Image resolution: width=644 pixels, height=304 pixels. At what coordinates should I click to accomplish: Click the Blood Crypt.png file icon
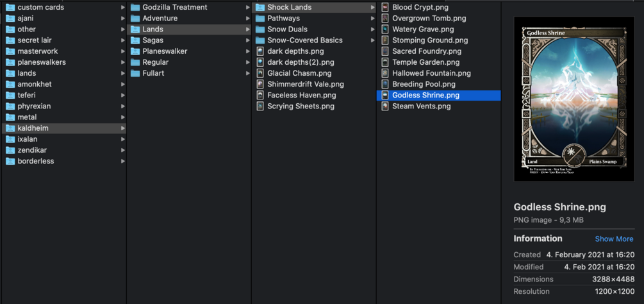click(x=385, y=8)
